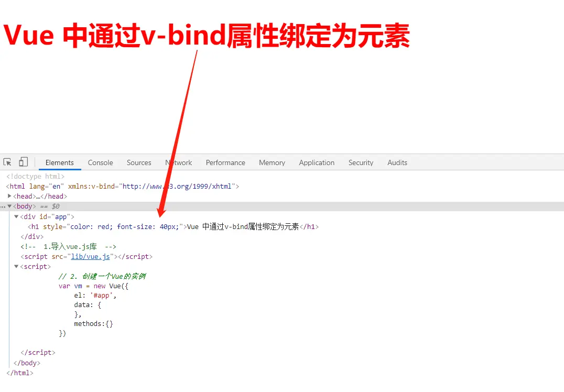This screenshot has width=564, height=392.
Task: Switch to the Security tab
Action: [x=361, y=162]
